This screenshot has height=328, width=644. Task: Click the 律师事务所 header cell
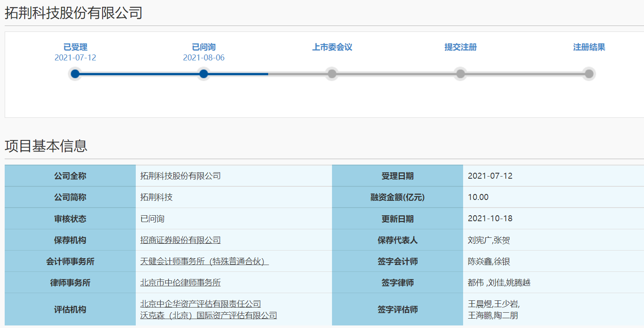click(x=70, y=282)
